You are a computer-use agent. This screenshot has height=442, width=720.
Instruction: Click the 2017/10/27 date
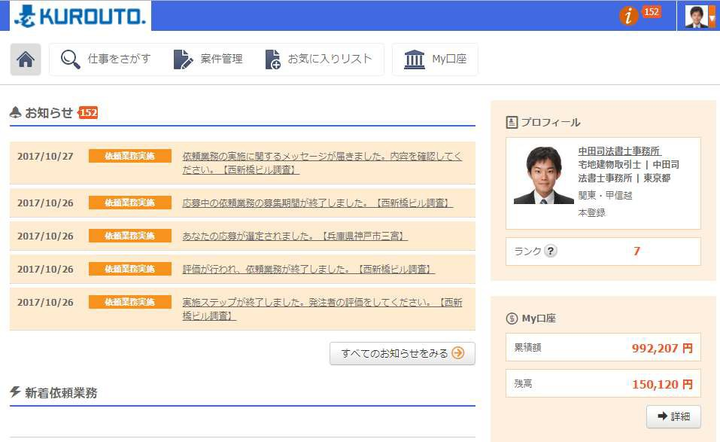click(45, 157)
